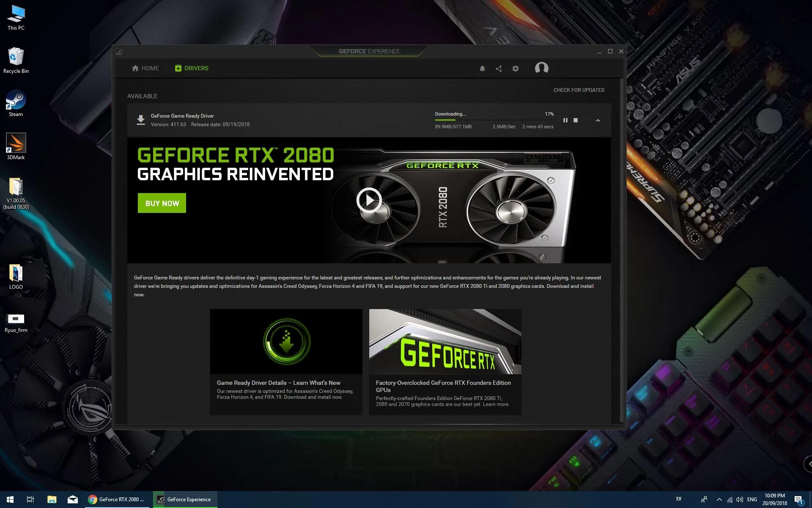
Task: Click the Game Ready Driver Details link
Action: point(278,382)
